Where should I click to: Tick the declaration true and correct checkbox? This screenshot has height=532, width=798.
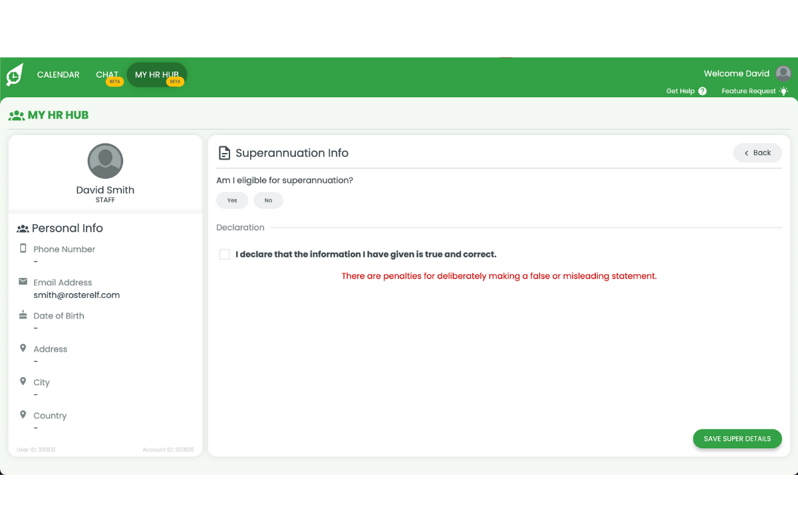(x=225, y=255)
